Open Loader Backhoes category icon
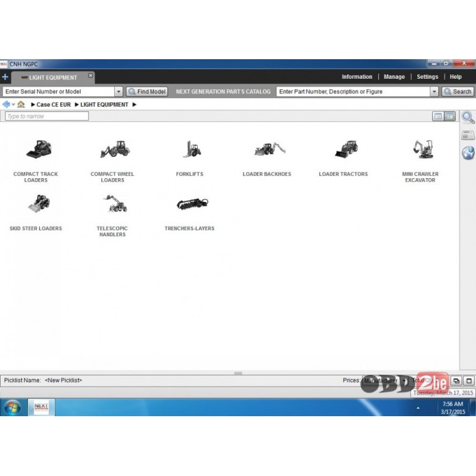 (270, 149)
